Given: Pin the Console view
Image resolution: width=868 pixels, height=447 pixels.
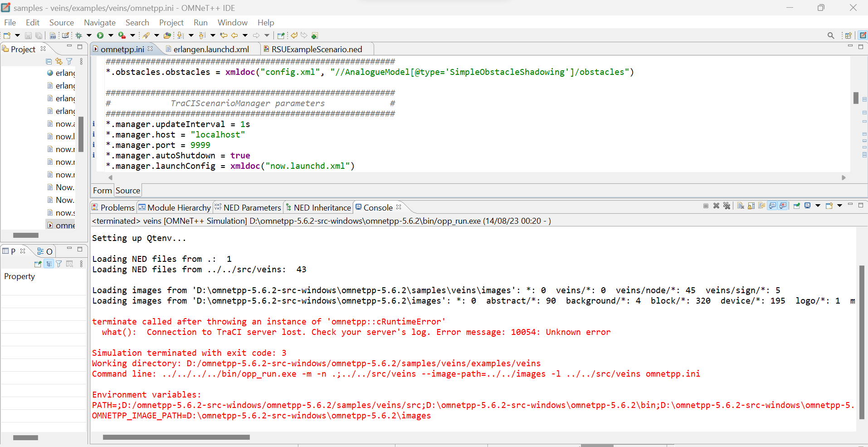Looking at the screenshot, I should pyautogui.click(x=797, y=206).
